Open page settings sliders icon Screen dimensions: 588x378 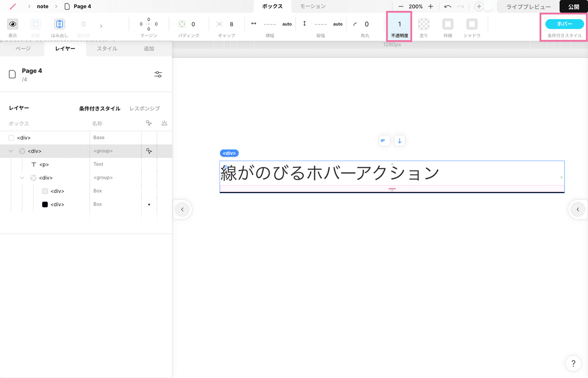[158, 74]
